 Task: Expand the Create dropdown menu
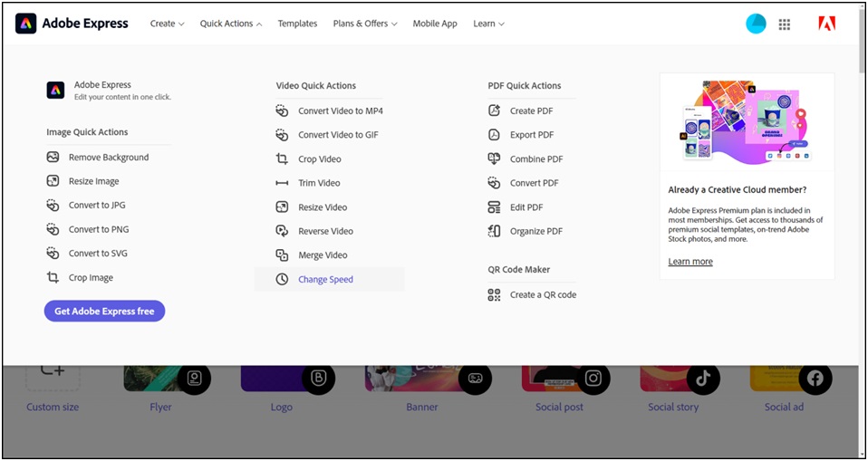(x=167, y=24)
